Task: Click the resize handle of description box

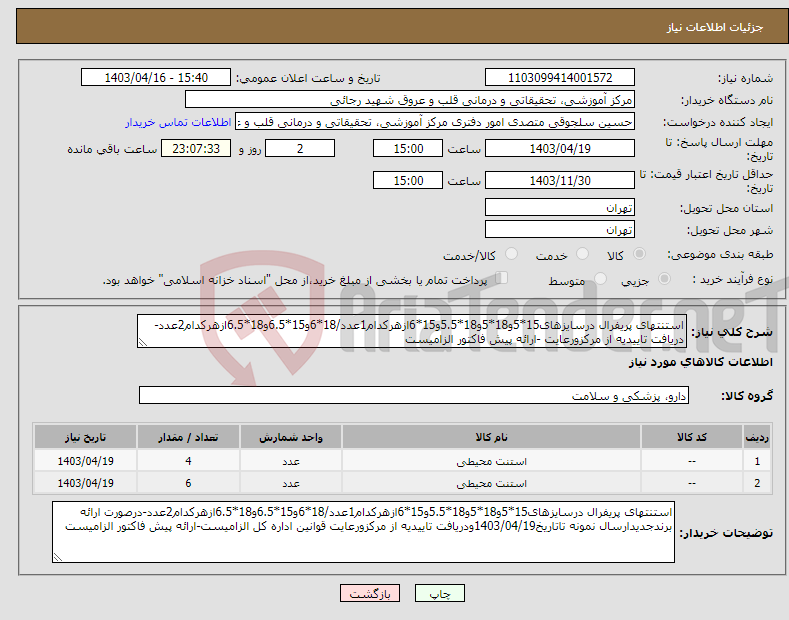Action: (142, 343)
